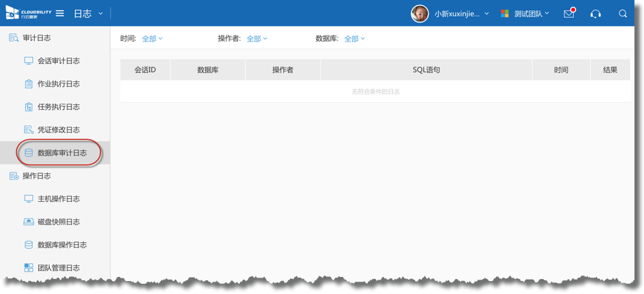Open 团队管理日志 menu item

tap(59, 267)
